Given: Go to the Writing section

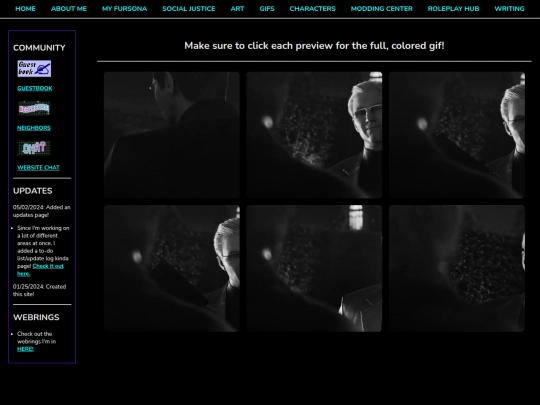Looking at the screenshot, I should [x=509, y=9].
